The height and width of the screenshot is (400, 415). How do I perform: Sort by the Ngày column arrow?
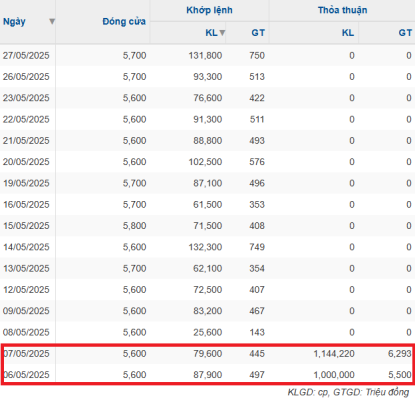coord(52,22)
